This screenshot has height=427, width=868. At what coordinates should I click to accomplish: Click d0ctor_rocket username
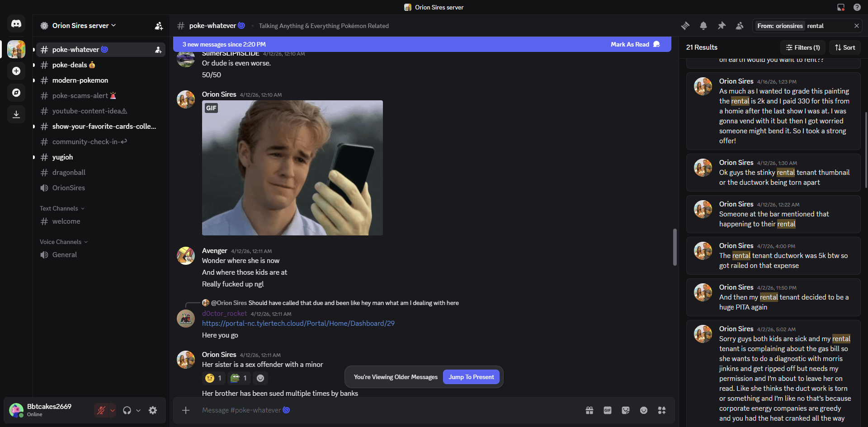(224, 314)
